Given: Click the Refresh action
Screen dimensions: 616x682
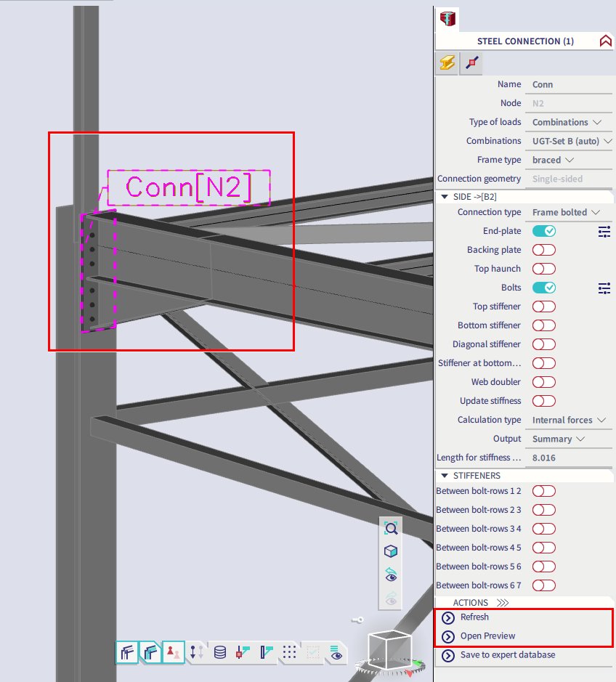Looking at the screenshot, I should [474, 617].
